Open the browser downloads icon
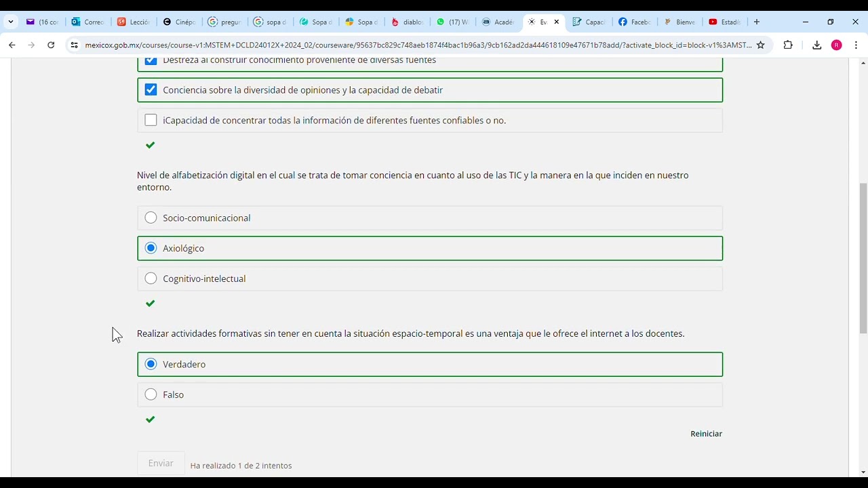The height and width of the screenshot is (488, 868). point(816,45)
